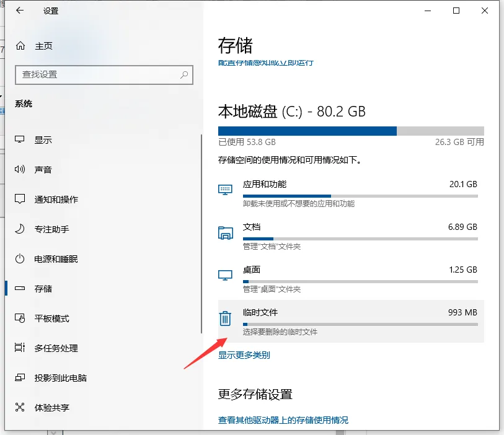Screen dimensions: 504x435
Task: View storage usage on other drives link
Action: point(283,420)
